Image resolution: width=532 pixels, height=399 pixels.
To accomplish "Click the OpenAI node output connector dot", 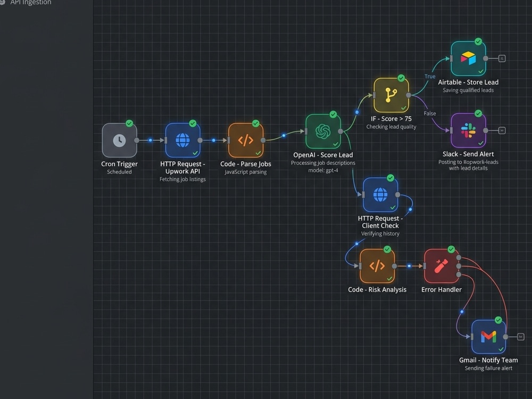I will click(x=340, y=131).
